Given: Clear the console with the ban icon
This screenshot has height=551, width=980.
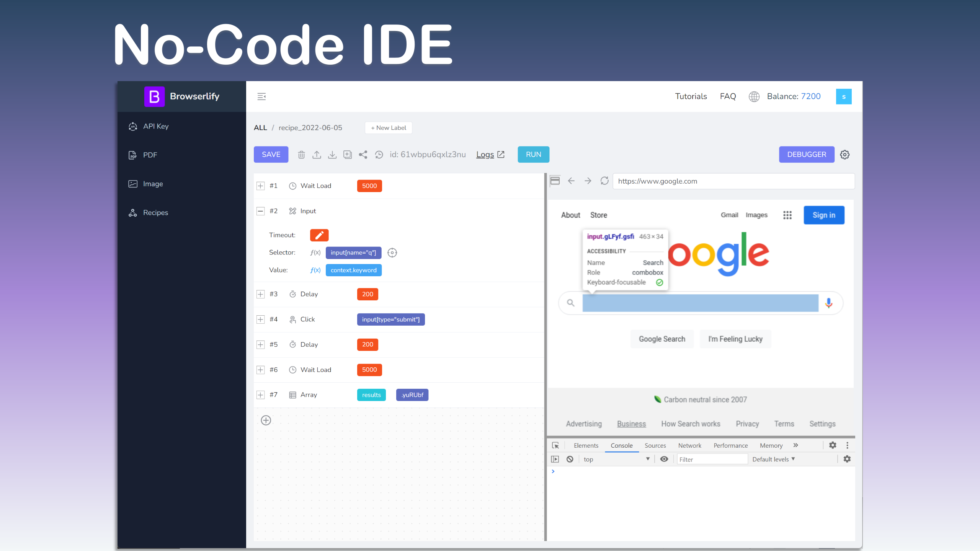Looking at the screenshot, I should click(x=570, y=459).
